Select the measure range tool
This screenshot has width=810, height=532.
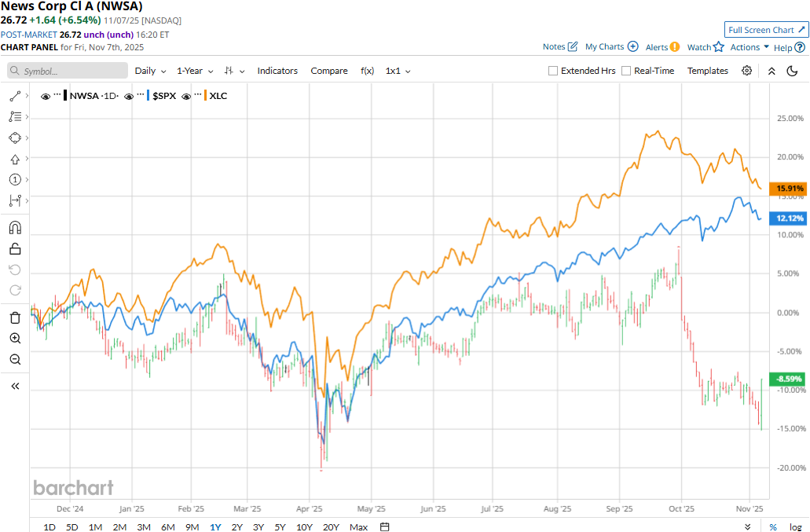15,200
